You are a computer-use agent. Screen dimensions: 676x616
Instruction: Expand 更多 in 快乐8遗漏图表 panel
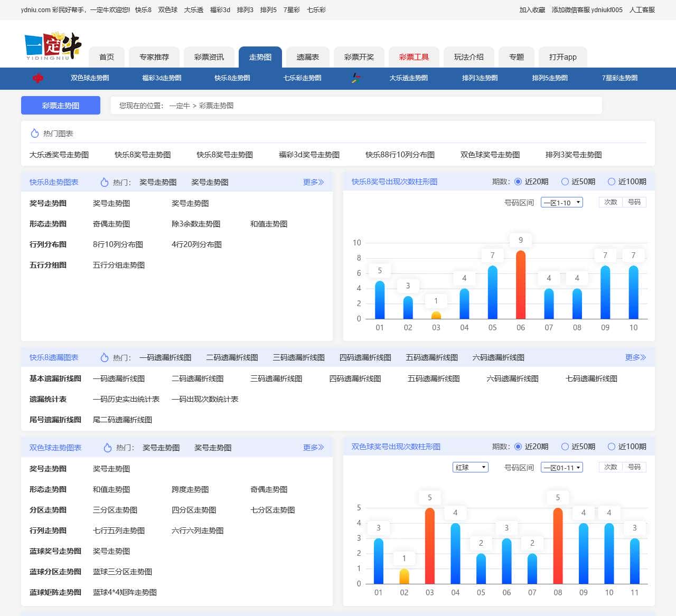tap(636, 357)
